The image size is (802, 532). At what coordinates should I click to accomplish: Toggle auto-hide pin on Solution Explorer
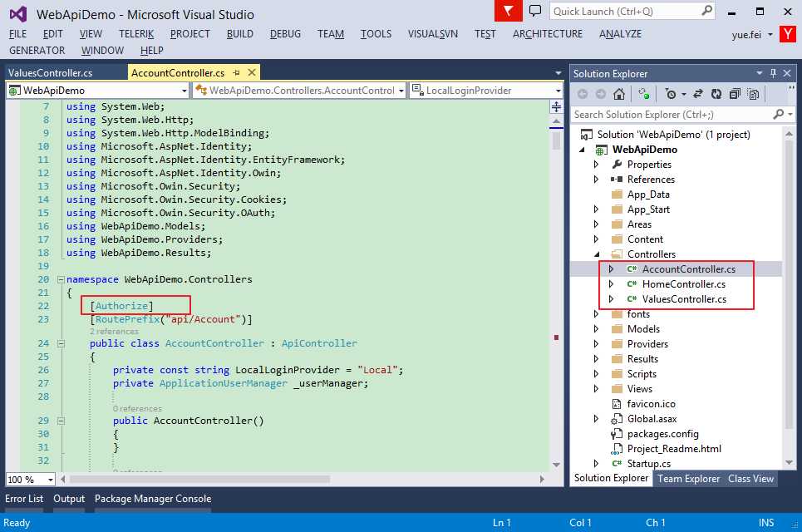point(774,74)
